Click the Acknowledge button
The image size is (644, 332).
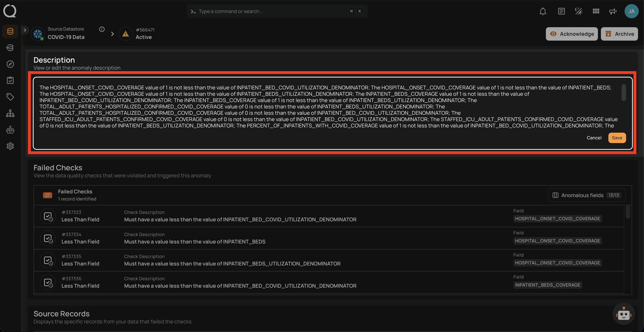tap(572, 34)
